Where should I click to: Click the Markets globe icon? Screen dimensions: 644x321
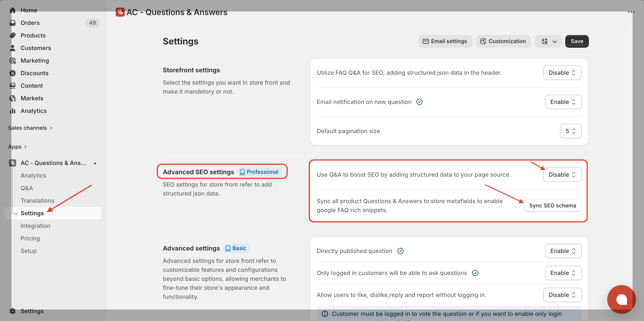[x=13, y=98]
